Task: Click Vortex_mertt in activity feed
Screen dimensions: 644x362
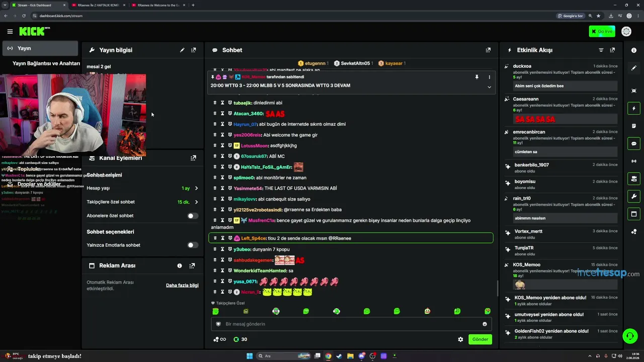Action: tap(528, 231)
